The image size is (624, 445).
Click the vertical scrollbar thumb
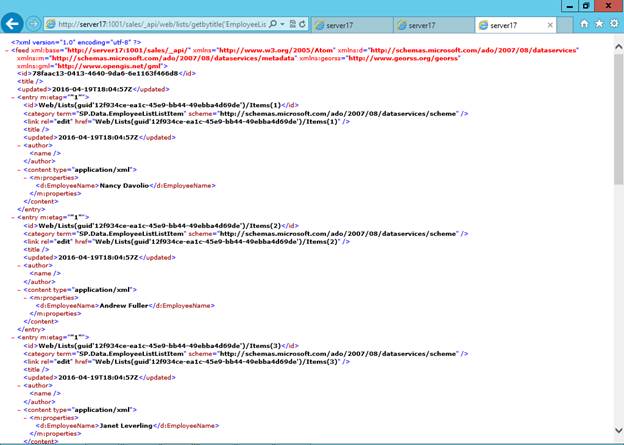pos(618,118)
